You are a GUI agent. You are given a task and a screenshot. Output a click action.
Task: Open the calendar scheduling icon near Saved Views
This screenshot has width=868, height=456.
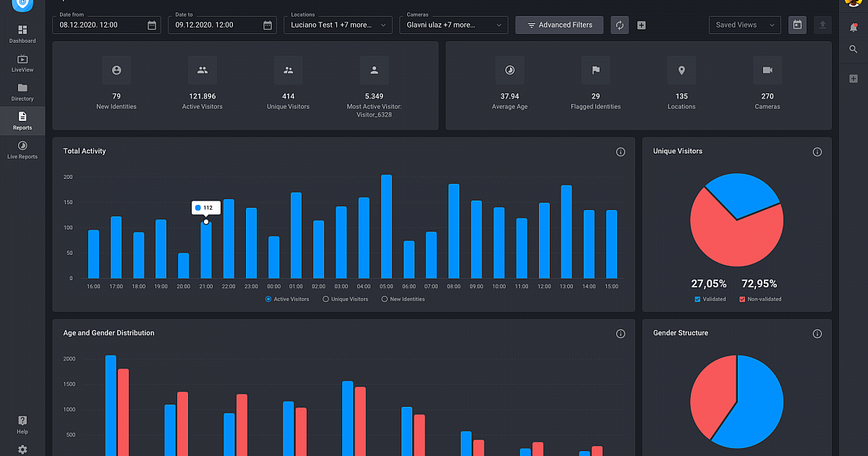coord(797,25)
